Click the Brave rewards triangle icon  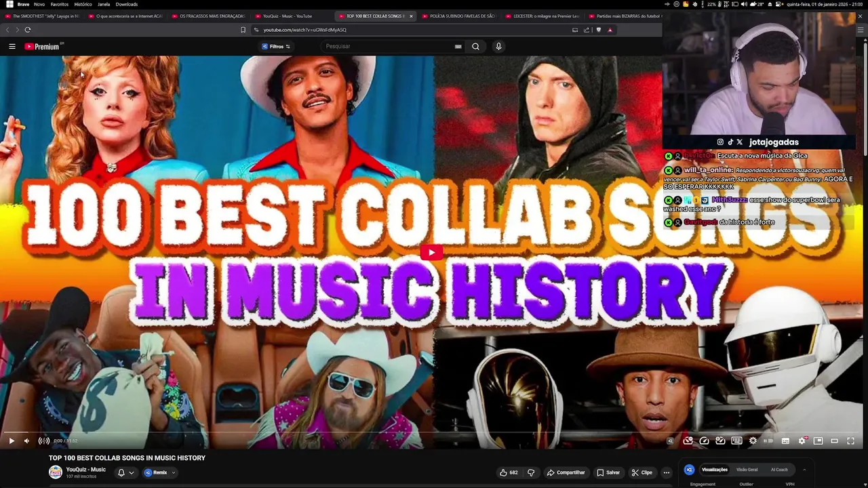610,30
